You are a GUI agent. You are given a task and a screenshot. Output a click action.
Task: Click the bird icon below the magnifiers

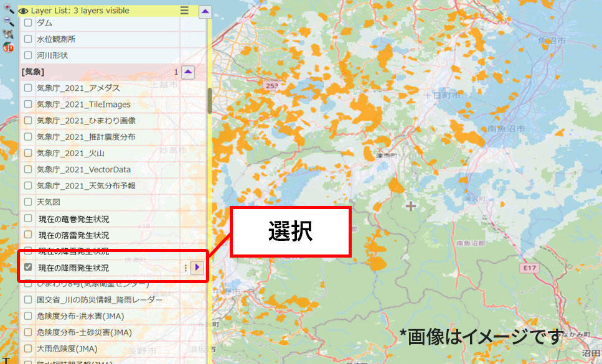[7, 33]
